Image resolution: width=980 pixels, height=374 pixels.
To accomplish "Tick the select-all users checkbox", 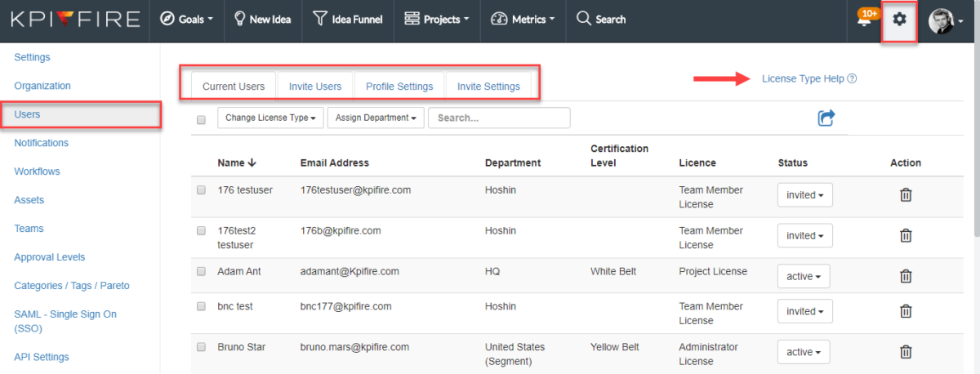I will click(202, 119).
